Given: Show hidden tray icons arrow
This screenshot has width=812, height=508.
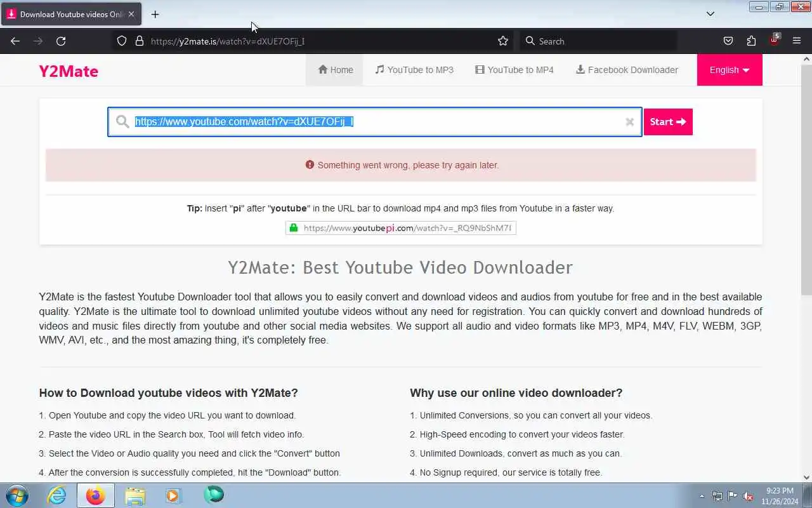Looking at the screenshot, I should [x=702, y=496].
